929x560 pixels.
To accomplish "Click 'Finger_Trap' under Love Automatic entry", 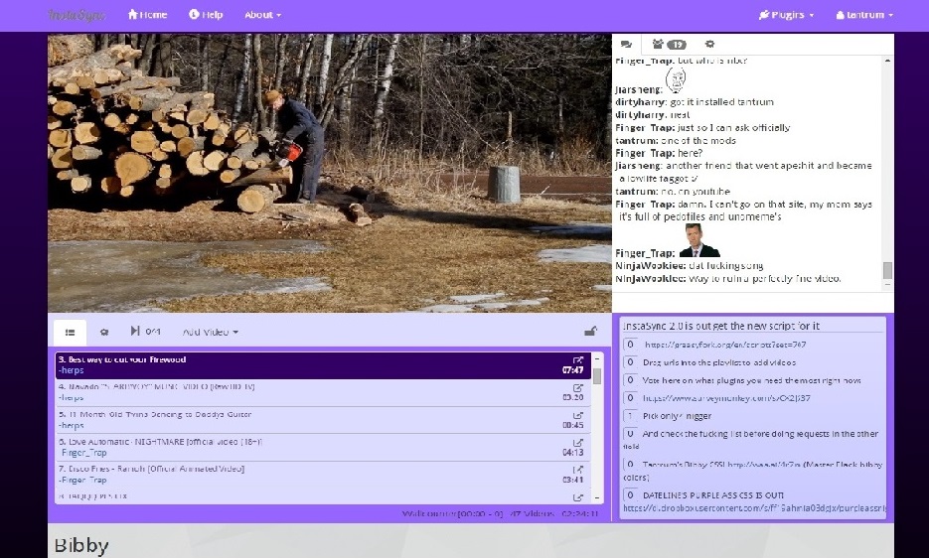I will pos(84,453).
